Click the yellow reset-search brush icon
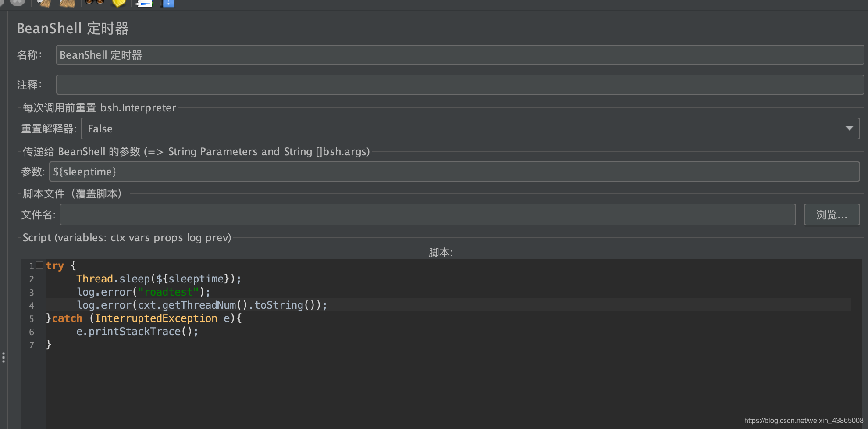This screenshot has height=429, width=868. [119, 4]
